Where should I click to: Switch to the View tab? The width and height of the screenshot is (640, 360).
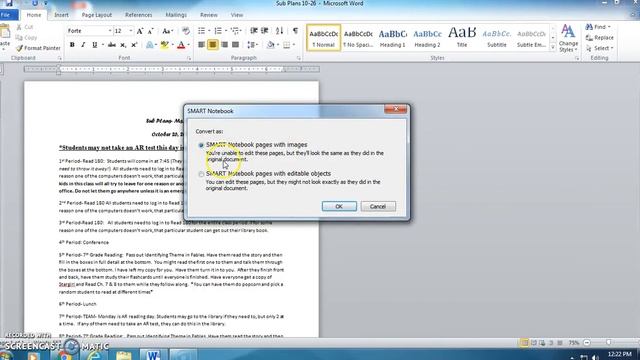click(237, 15)
